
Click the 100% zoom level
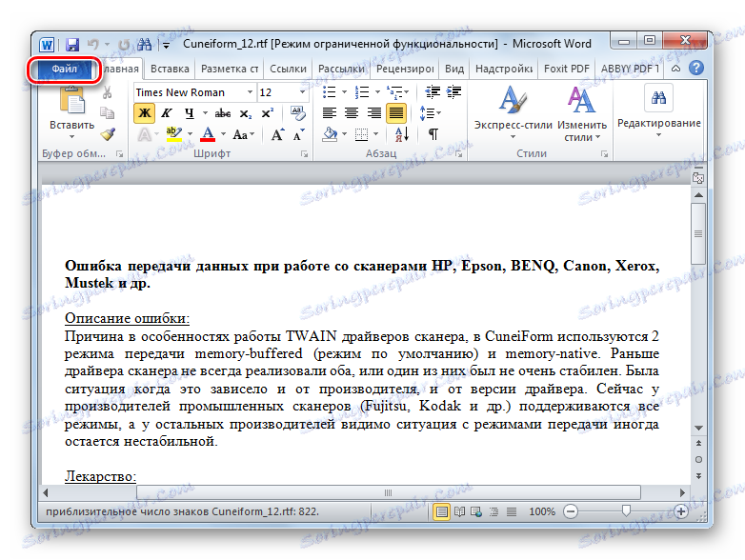[542, 511]
